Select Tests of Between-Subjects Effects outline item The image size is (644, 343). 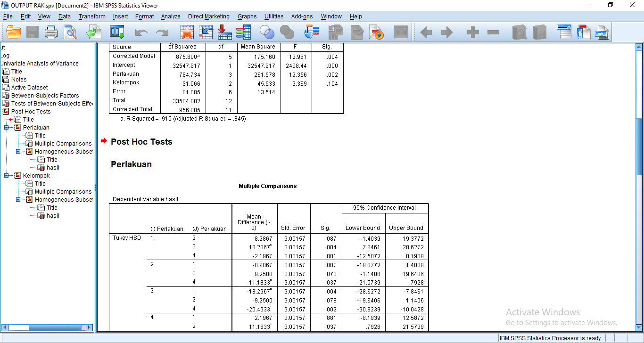52,104
